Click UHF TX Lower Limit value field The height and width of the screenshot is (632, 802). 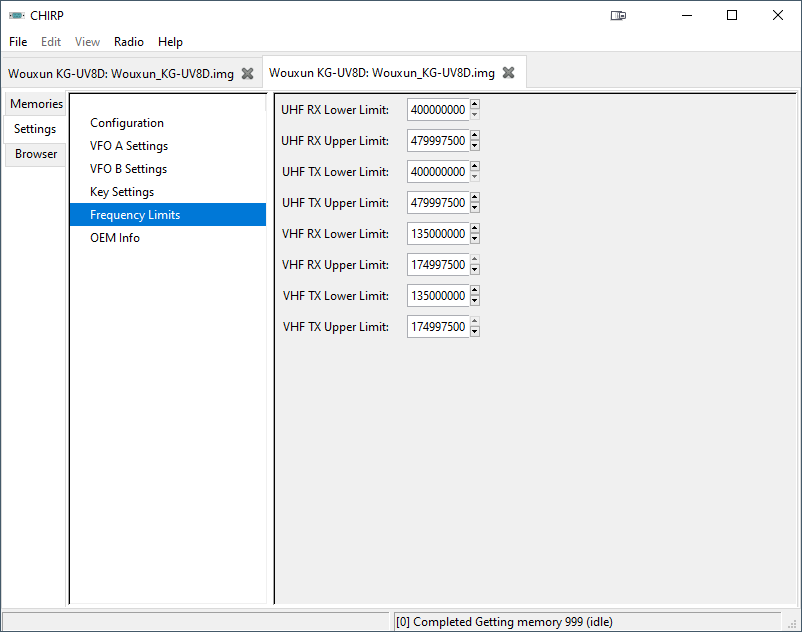tap(438, 171)
